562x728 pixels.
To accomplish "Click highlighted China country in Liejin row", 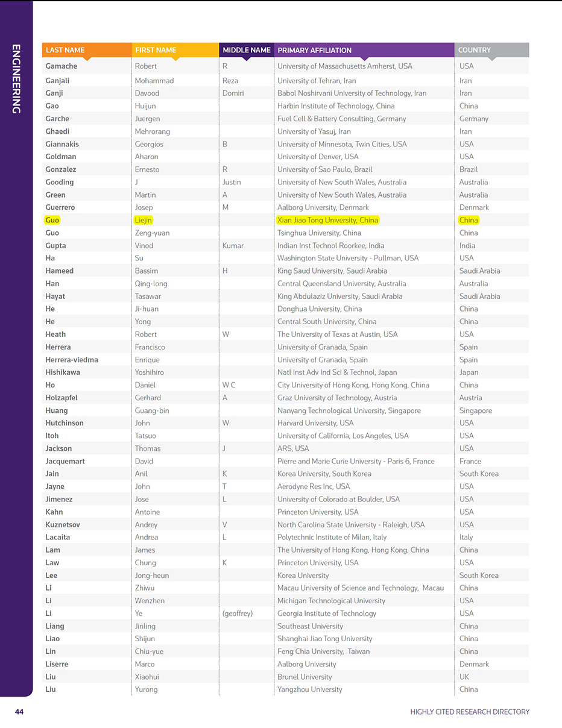I will [469, 220].
